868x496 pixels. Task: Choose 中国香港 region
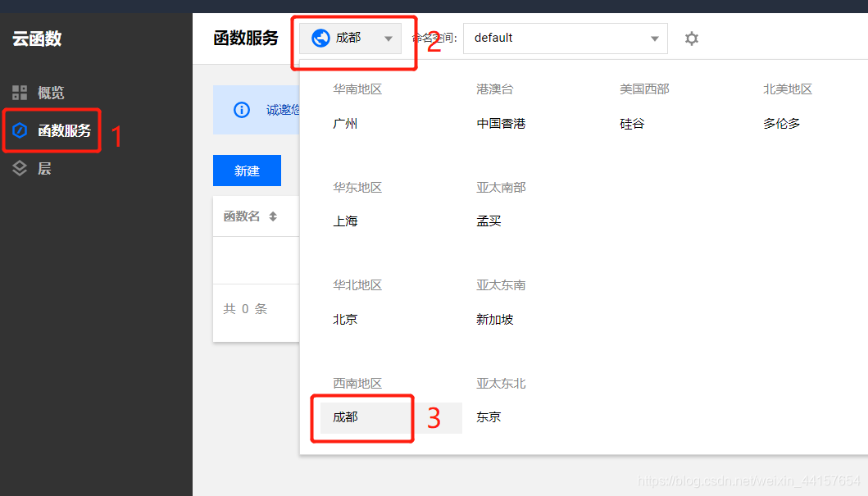501,124
